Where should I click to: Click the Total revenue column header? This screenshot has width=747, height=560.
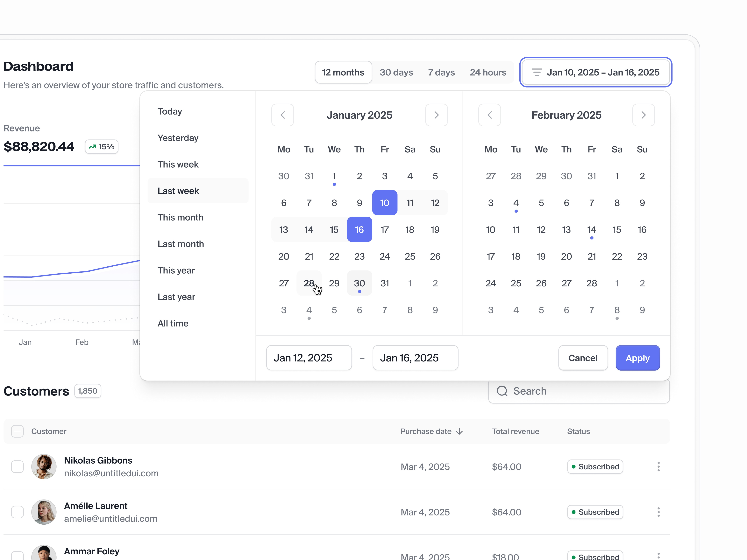(515, 431)
